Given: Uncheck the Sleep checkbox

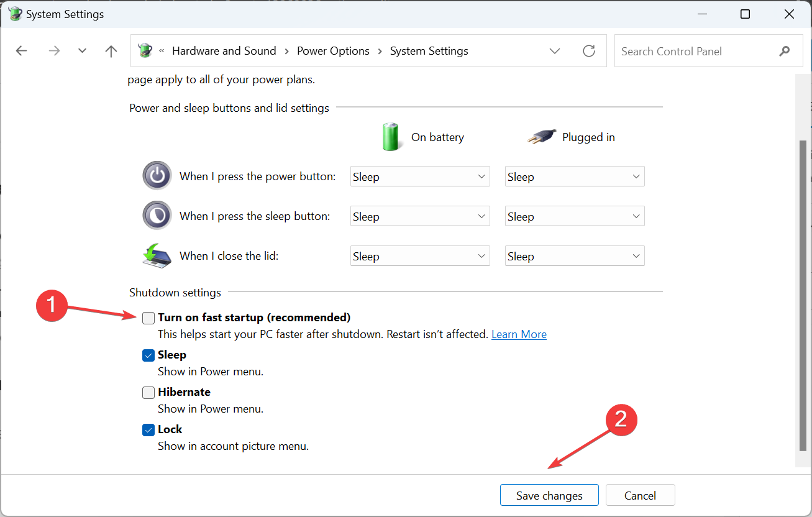Looking at the screenshot, I should pos(148,355).
